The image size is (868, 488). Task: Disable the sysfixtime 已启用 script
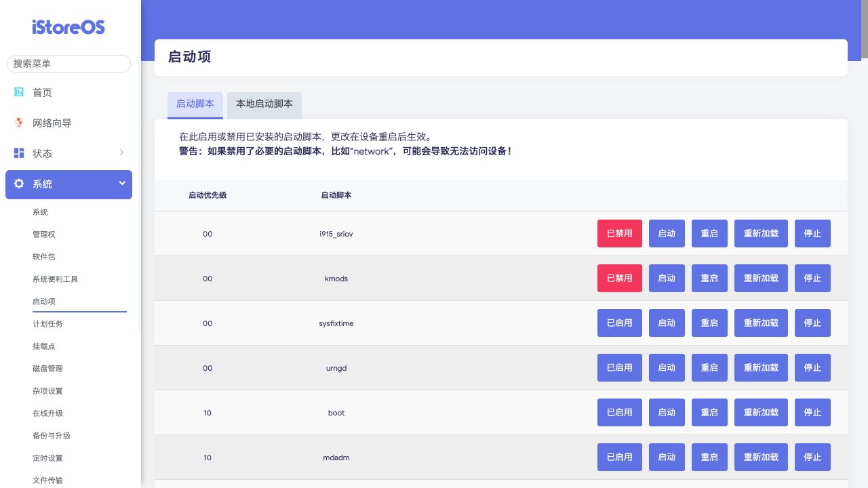[x=619, y=323]
